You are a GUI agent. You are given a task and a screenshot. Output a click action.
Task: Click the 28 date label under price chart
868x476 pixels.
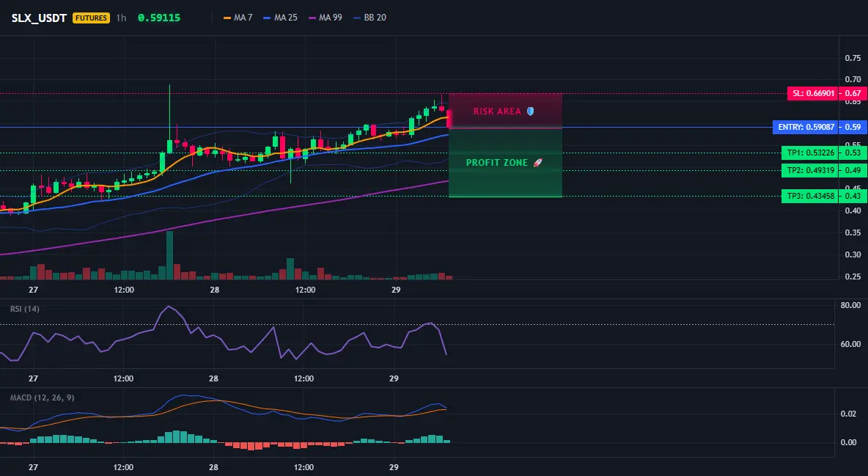pyautogui.click(x=214, y=290)
